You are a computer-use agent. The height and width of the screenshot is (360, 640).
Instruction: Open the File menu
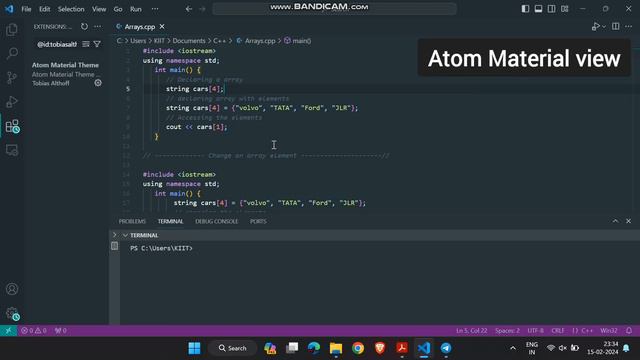pos(27,9)
